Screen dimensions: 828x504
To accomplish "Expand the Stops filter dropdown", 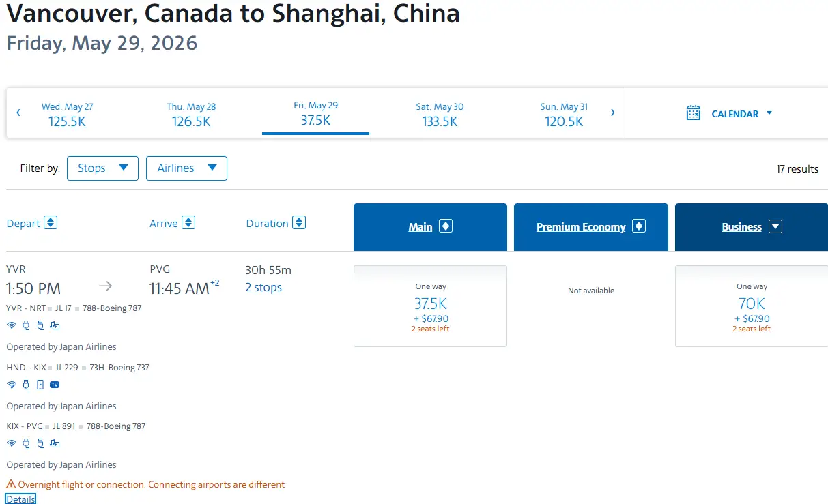I will point(102,168).
